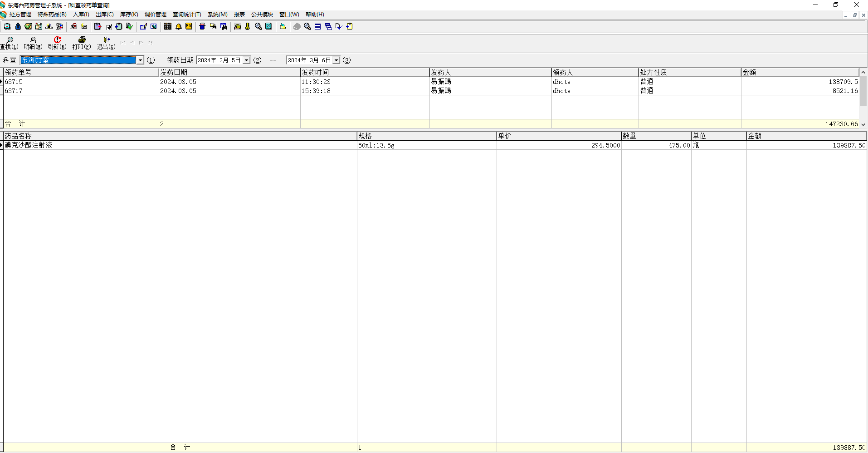Click the gray eraser-shaped toolbar icon

click(297, 27)
